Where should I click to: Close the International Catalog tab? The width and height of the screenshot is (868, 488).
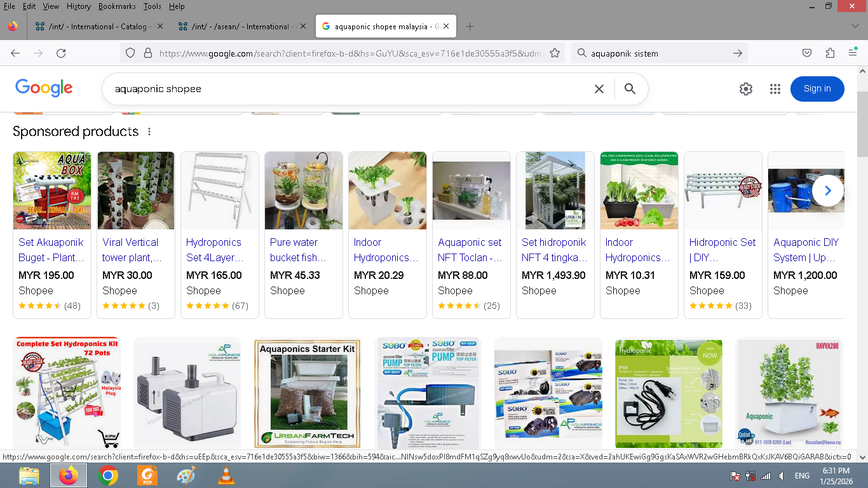click(x=160, y=26)
